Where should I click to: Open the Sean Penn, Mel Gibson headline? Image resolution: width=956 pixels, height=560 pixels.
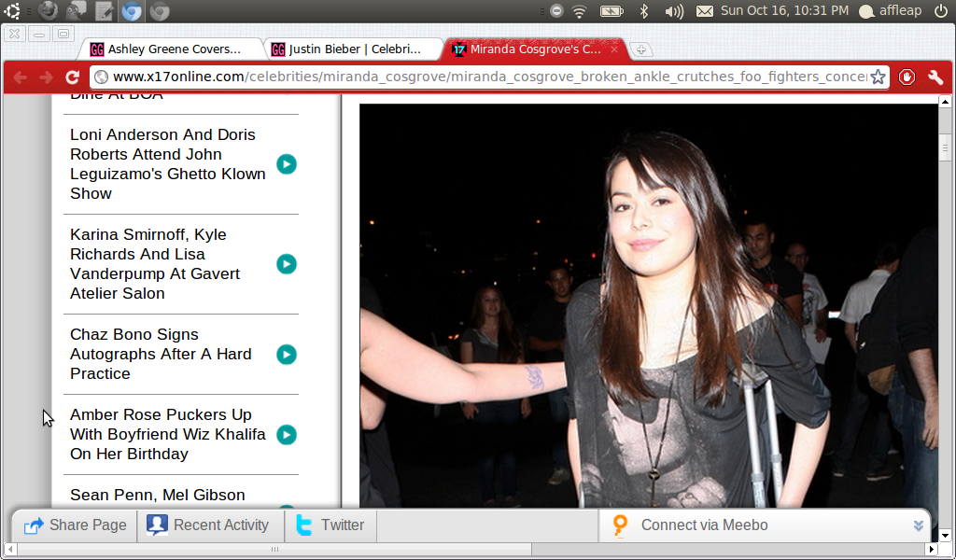tap(157, 495)
